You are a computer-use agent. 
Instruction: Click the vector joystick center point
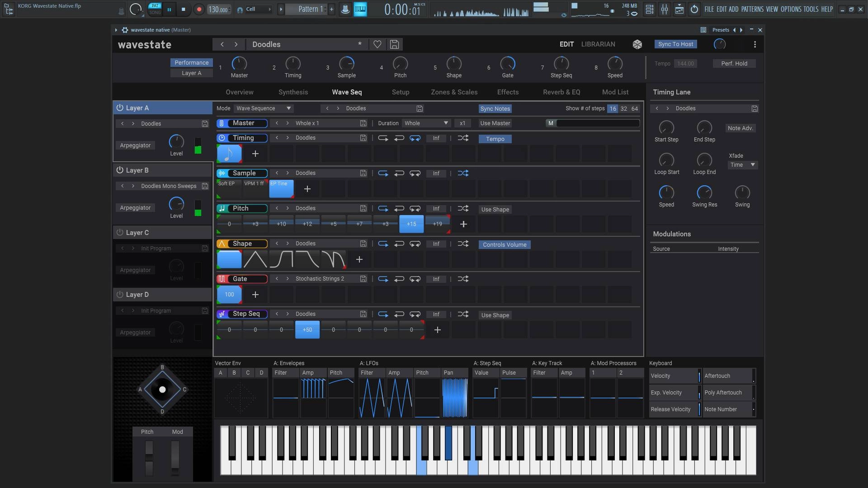[x=162, y=389]
